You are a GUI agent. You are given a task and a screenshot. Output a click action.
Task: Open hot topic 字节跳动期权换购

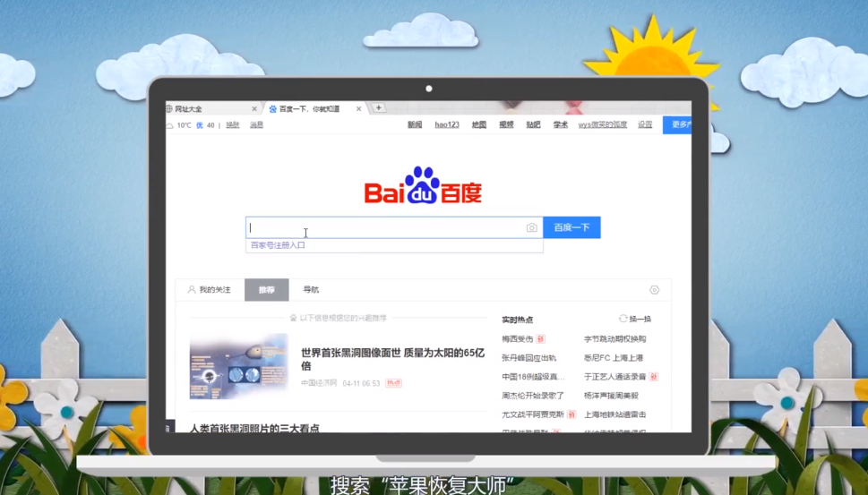point(615,339)
